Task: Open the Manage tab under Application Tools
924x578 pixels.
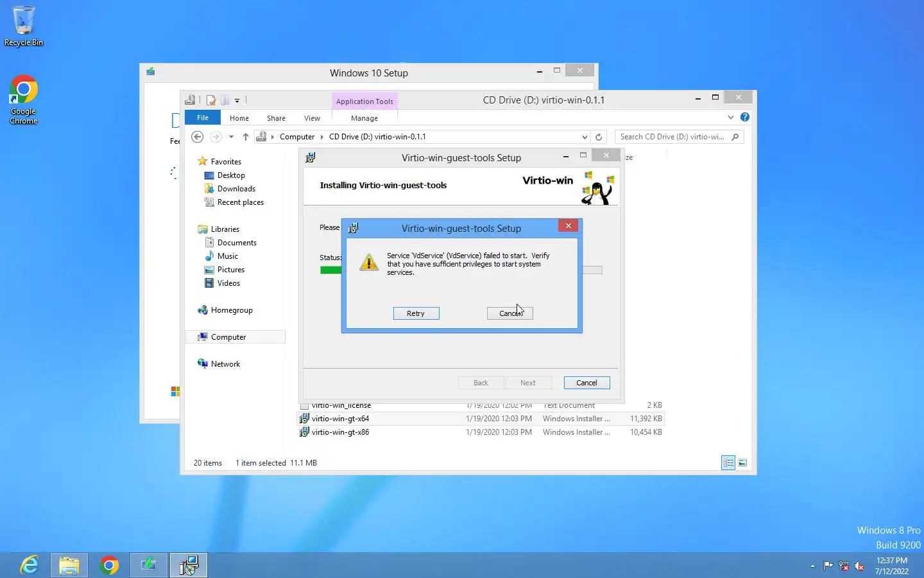Action: tap(364, 118)
